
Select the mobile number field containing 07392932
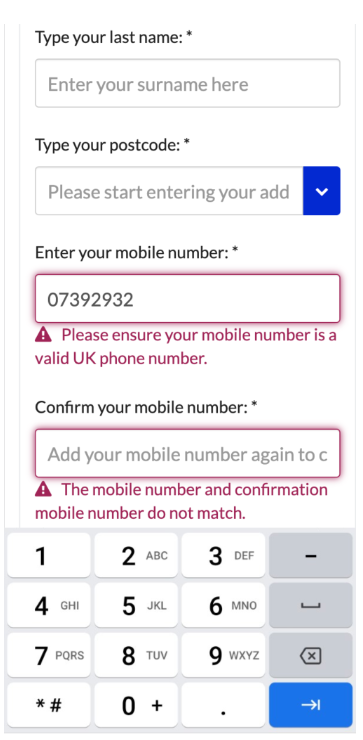click(x=187, y=299)
